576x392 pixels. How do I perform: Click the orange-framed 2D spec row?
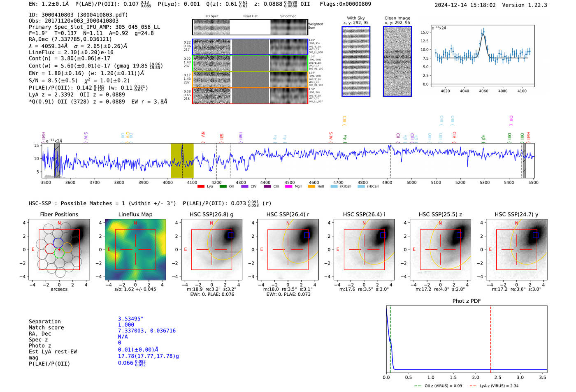coord(250,79)
